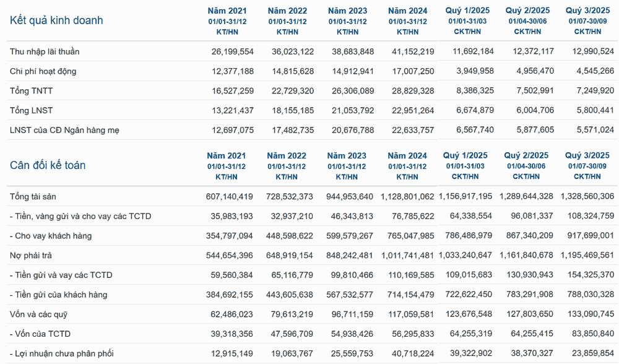Click the "Tổng tài sản" row label
Screen dimensions: 619x364
pyautogui.click(x=33, y=197)
